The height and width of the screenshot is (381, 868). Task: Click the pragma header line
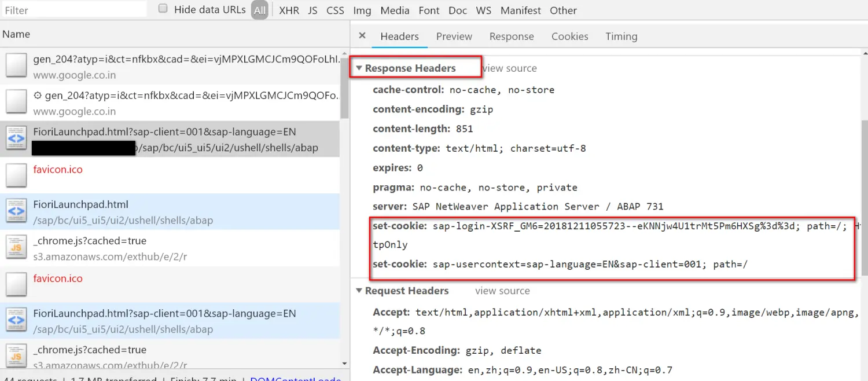tap(475, 188)
